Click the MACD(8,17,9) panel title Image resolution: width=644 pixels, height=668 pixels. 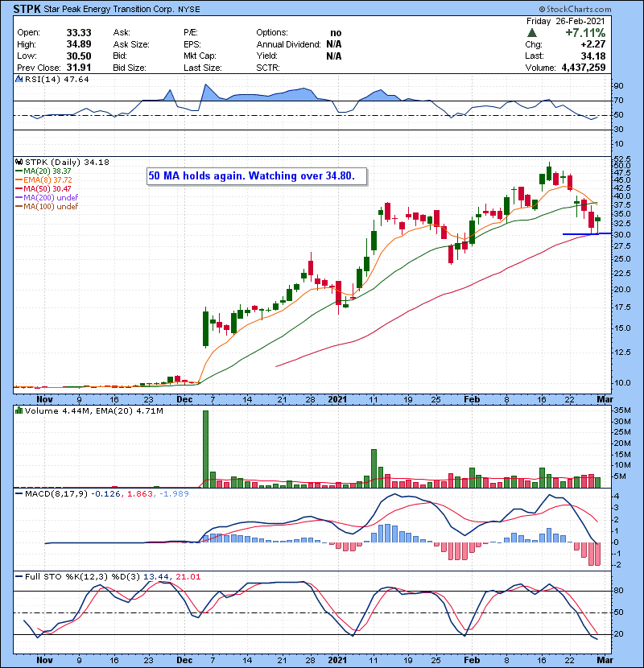(56, 494)
